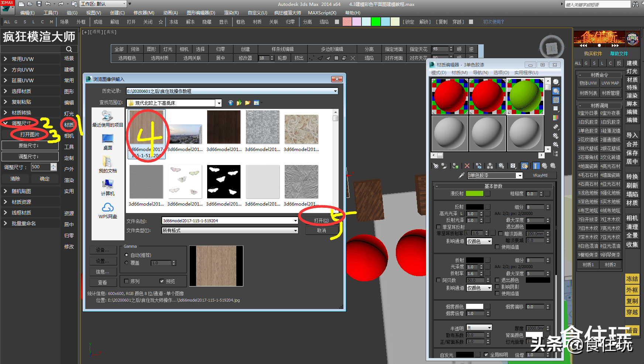Open the Desktop shortcut in dialog
Screen dimensions: 644x364
coord(107,142)
